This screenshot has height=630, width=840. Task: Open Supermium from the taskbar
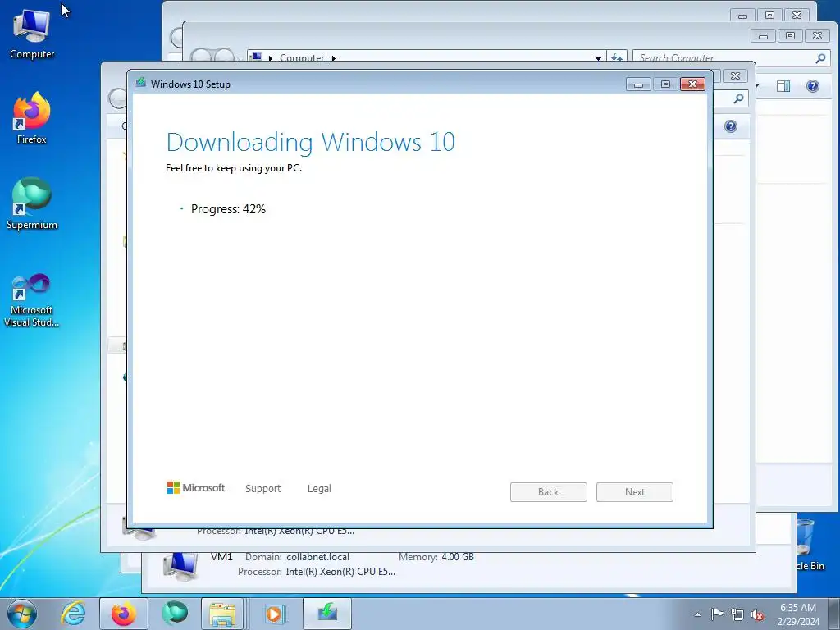pyautogui.click(x=175, y=614)
